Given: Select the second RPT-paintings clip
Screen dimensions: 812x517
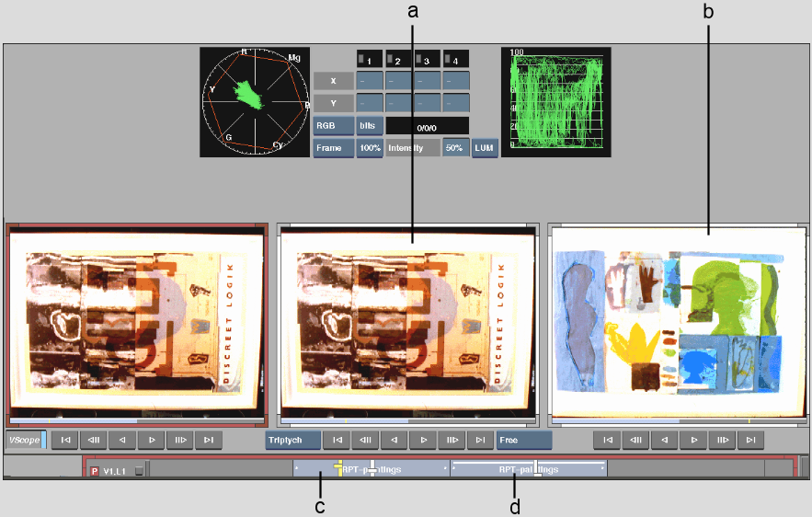Looking at the screenshot, I should (x=529, y=469).
